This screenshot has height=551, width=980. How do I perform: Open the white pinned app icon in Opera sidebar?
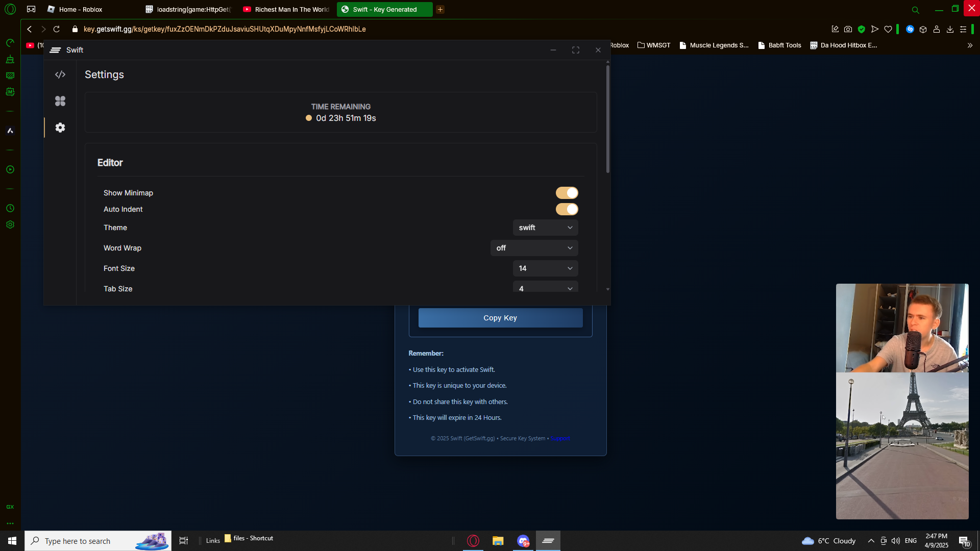[10, 131]
